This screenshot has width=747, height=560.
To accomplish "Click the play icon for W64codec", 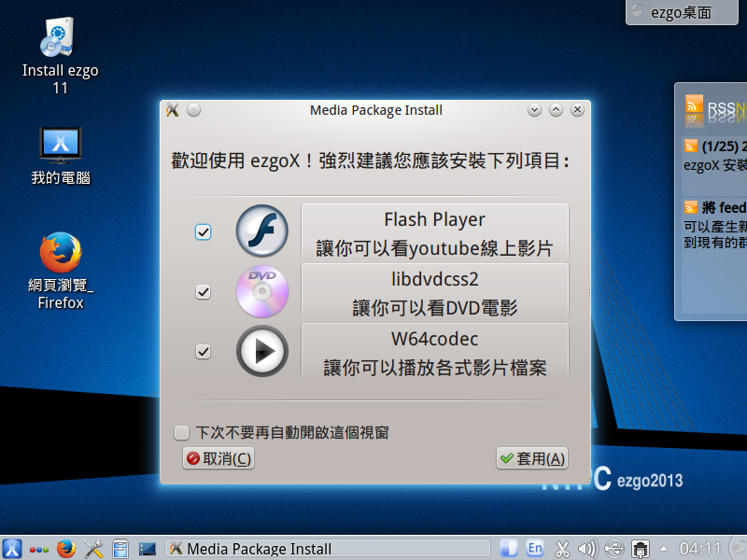I will coord(262,351).
